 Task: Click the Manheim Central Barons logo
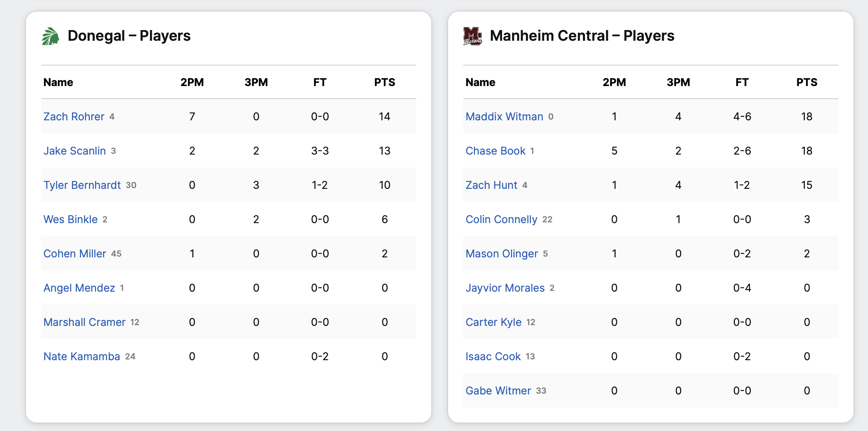pyautogui.click(x=472, y=36)
